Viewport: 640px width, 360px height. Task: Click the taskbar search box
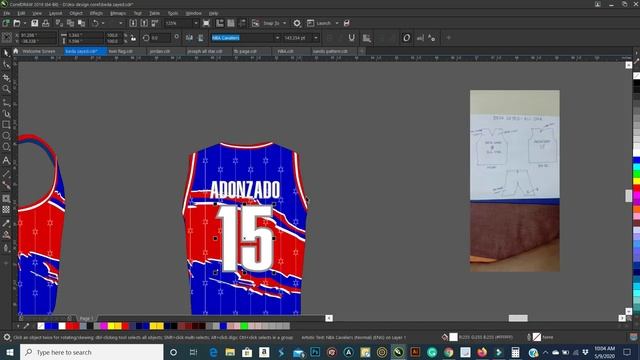pyautogui.click(x=91, y=352)
